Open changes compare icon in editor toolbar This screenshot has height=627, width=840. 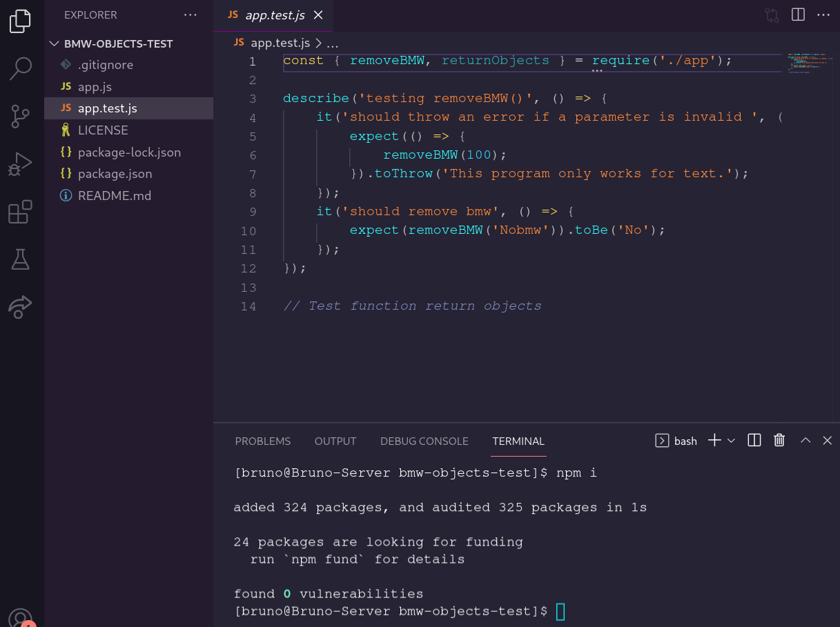pyautogui.click(x=772, y=14)
